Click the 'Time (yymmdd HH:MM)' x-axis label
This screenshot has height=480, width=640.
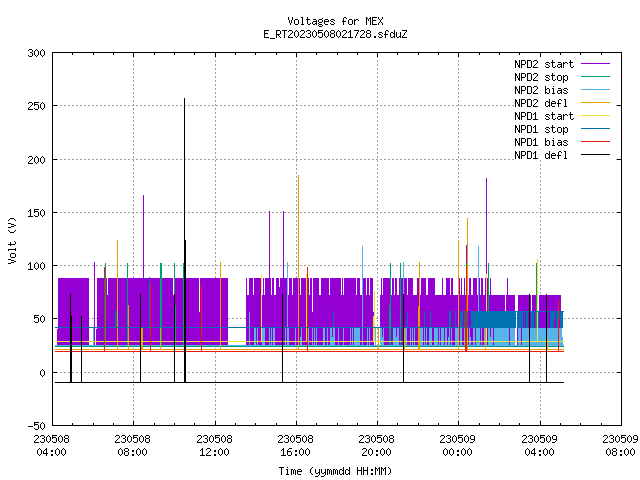tap(335, 471)
